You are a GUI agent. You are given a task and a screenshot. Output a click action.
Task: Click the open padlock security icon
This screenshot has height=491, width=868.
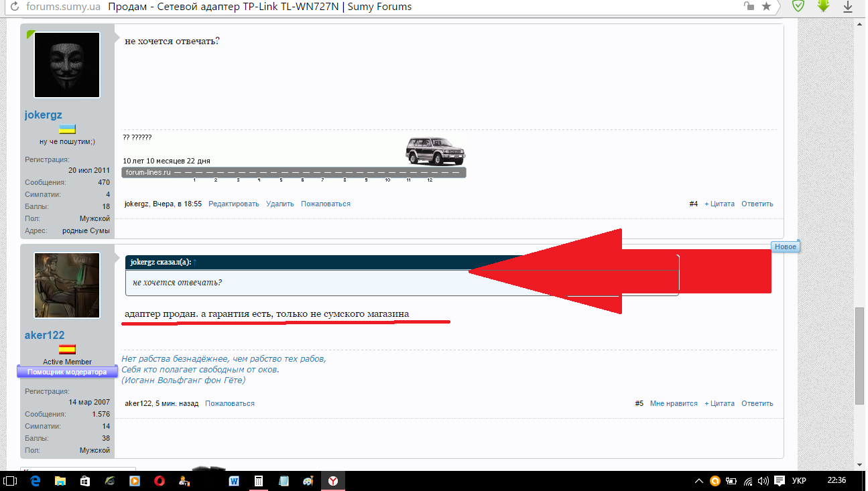click(749, 7)
